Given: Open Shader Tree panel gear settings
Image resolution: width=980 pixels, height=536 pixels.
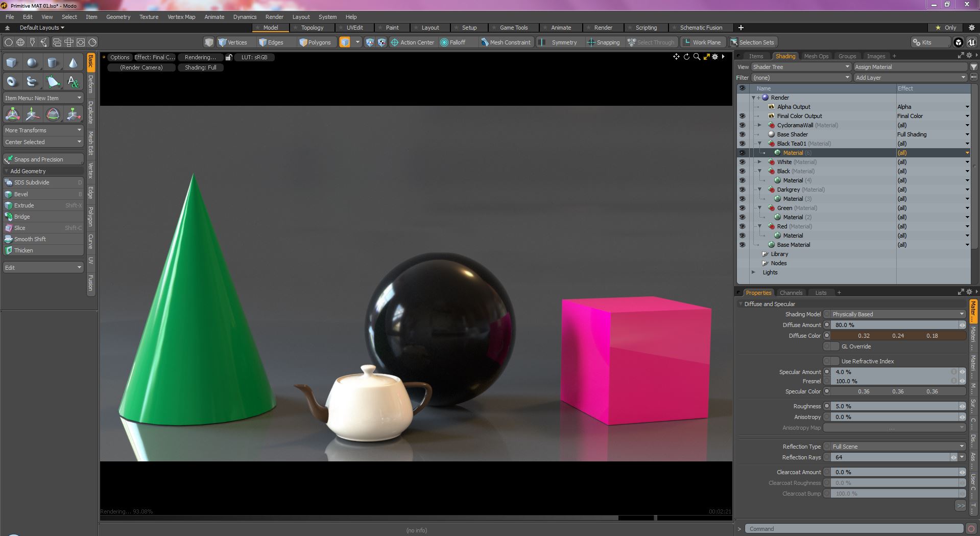Looking at the screenshot, I should (x=969, y=56).
